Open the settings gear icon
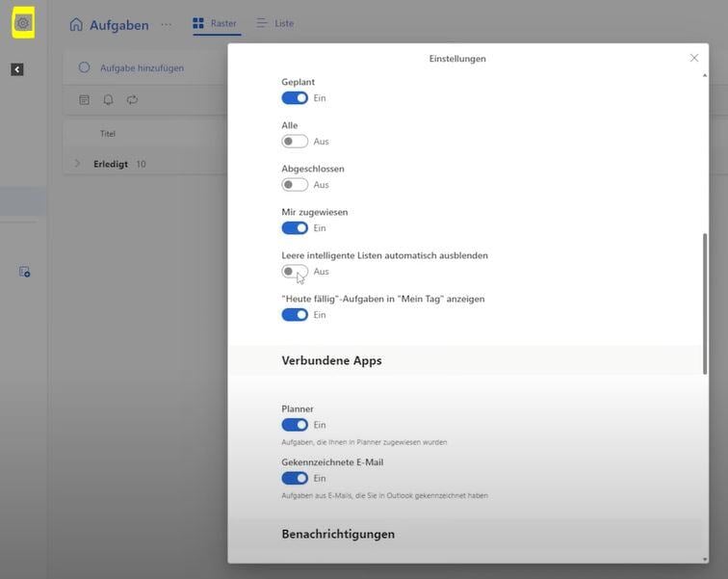Viewport: 728px width, 579px height. (23, 23)
